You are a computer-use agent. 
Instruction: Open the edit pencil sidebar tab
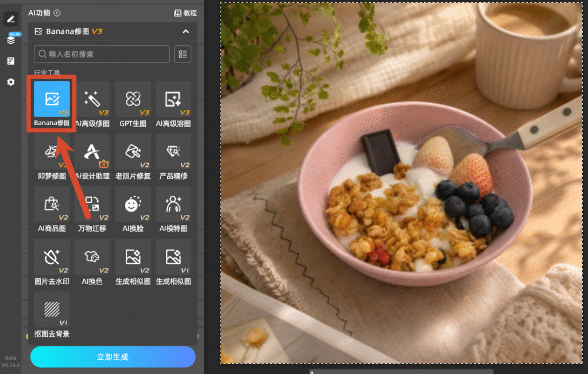point(10,19)
